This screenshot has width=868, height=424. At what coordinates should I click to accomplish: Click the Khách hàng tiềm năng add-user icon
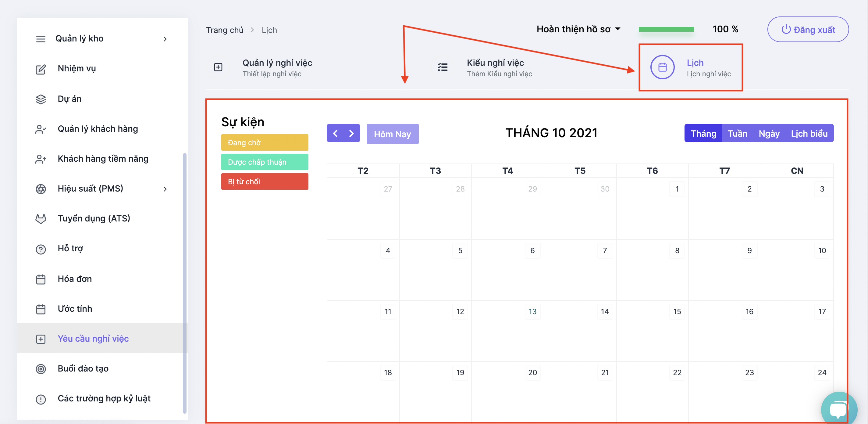point(41,159)
